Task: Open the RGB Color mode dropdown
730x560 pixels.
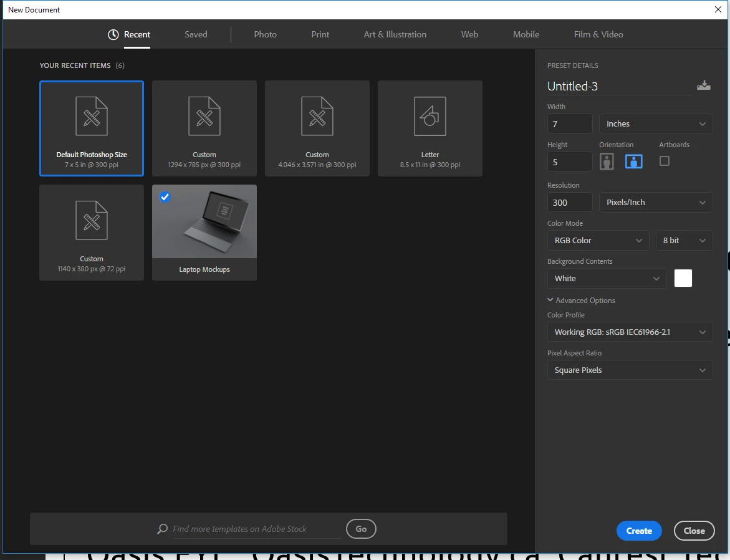Action: (x=598, y=240)
